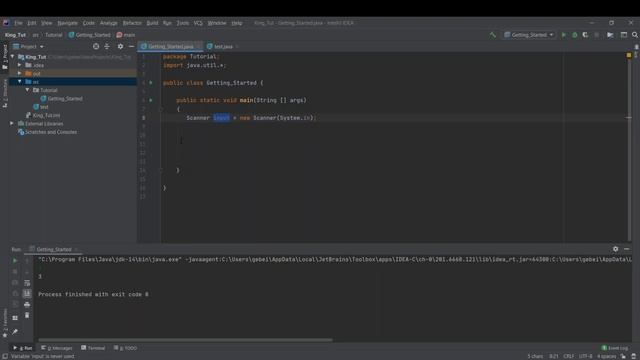The height and width of the screenshot is (360, 640).
Task: Click the highlighted 'input' variable in code
Action: click(221, 118)
